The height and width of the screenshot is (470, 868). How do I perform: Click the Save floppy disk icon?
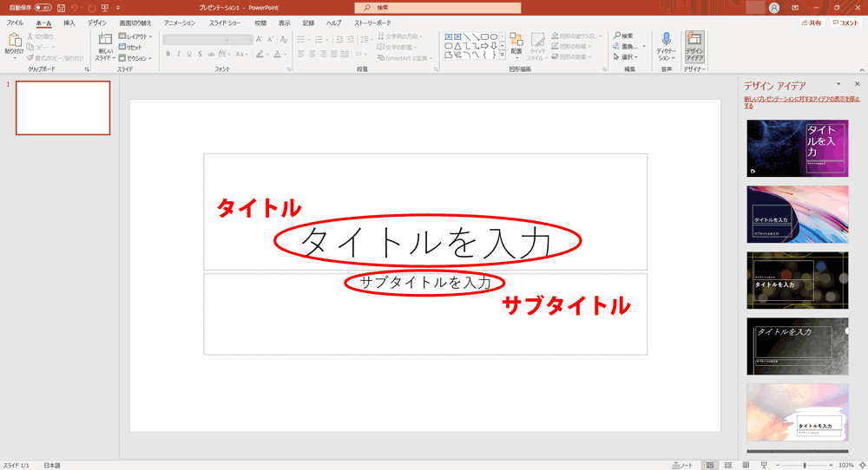pyautogui.click(x=62, y=8)
